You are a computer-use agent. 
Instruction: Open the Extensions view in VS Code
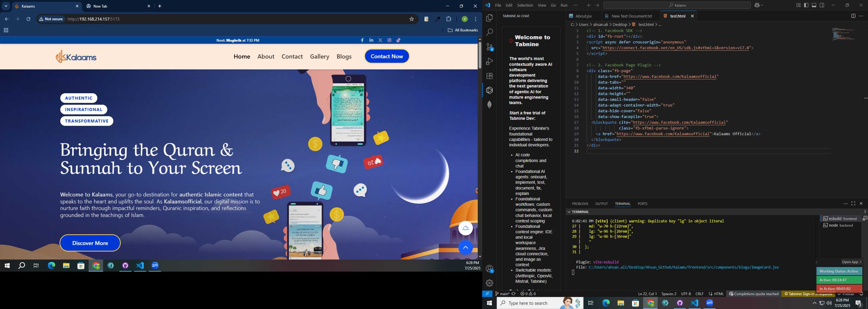[x=489, y=76]
